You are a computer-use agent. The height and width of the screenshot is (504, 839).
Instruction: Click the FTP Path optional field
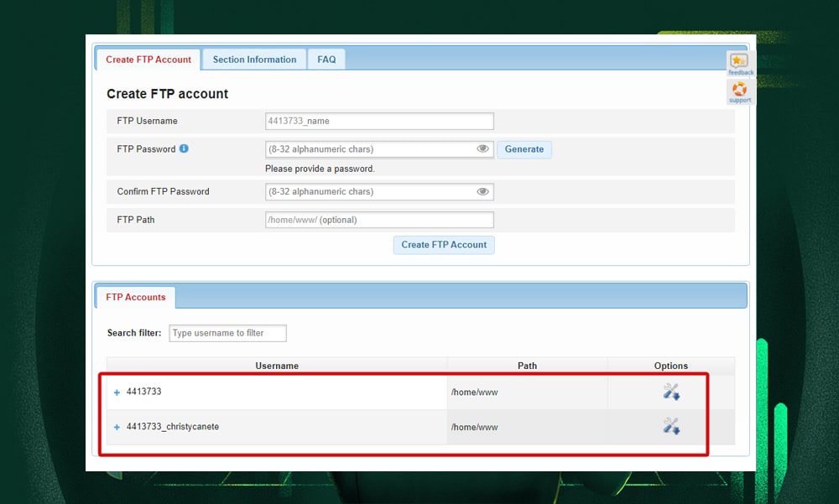(379, 219)
